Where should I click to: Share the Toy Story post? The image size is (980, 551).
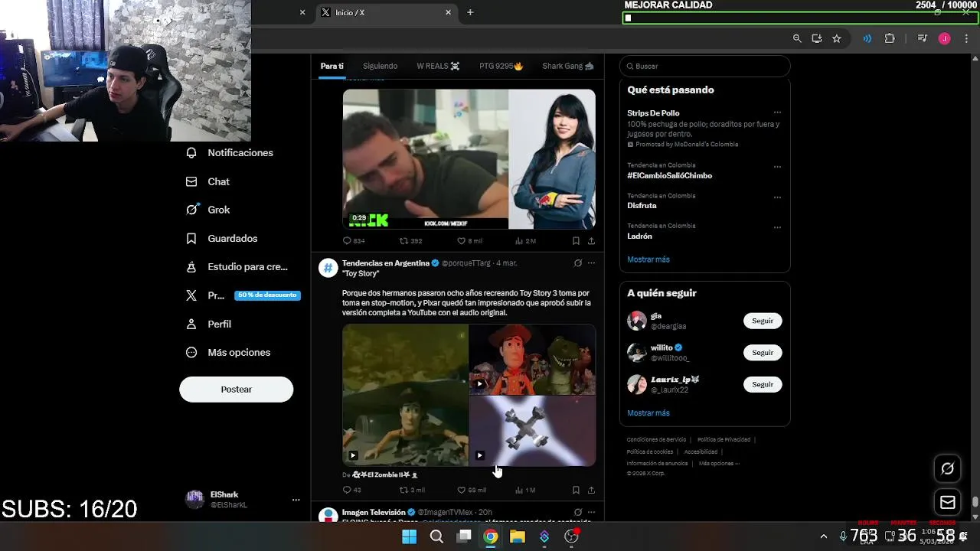[591, 490]
